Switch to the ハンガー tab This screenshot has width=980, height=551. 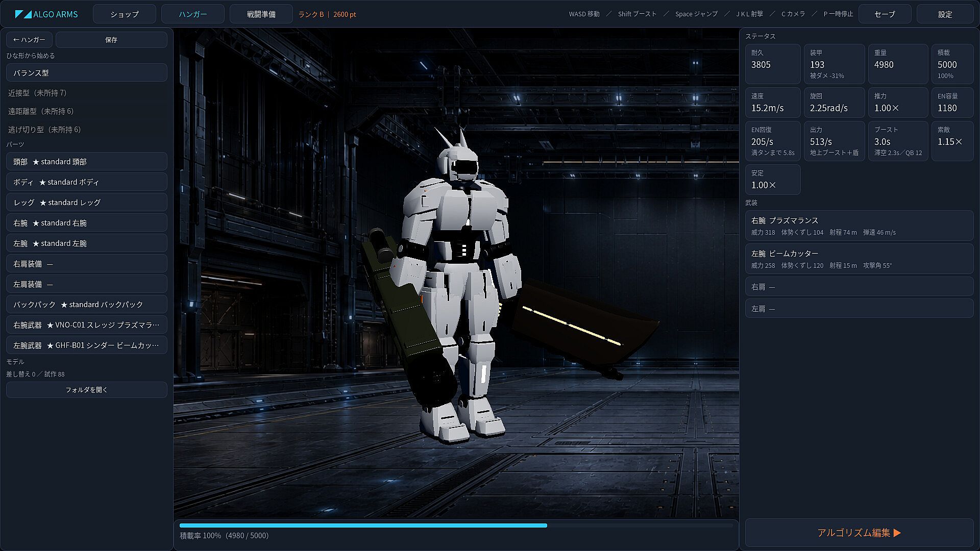click(x=193, y=14)
